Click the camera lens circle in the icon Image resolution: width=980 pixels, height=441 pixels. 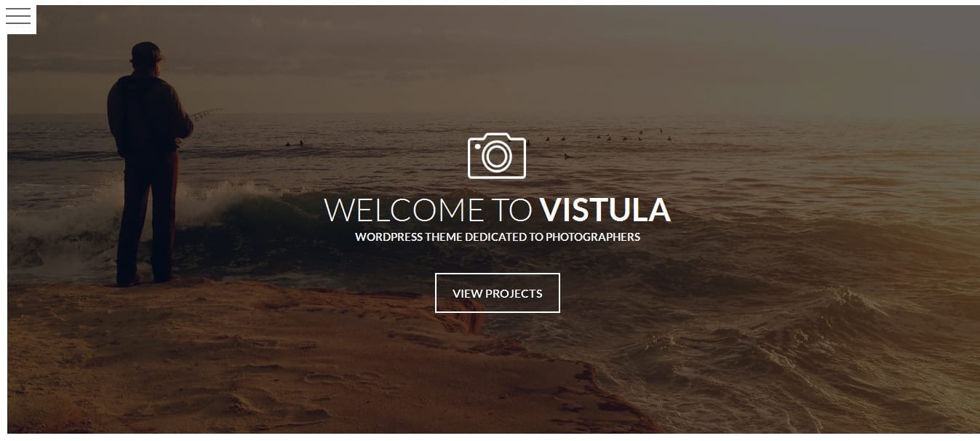point(497,157)
